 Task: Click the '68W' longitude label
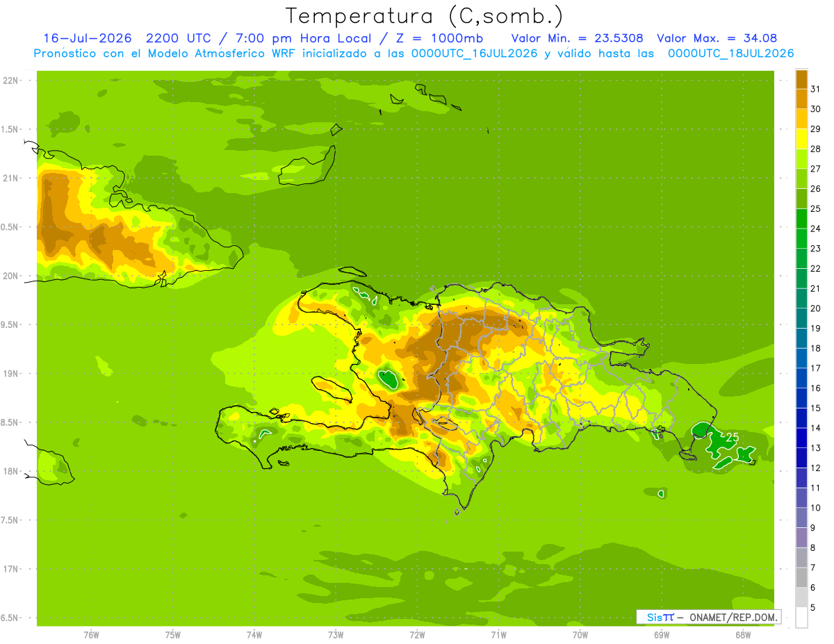[743, 634]
